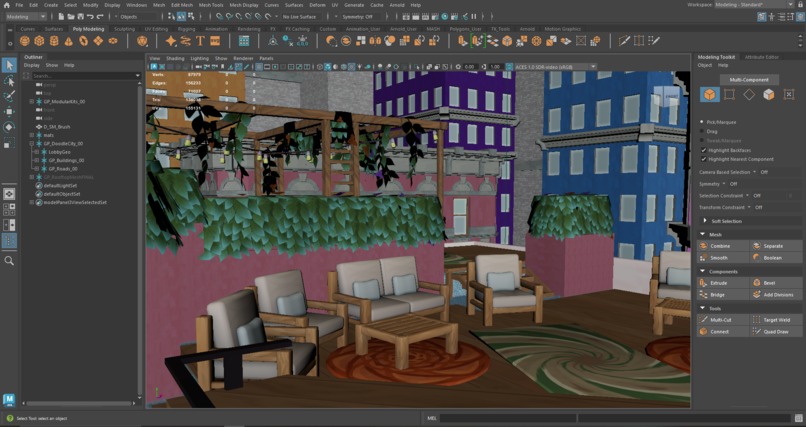Create a polygon cylinder from shelf
This screenshot has width=806, height=427.
click(54, 41)
